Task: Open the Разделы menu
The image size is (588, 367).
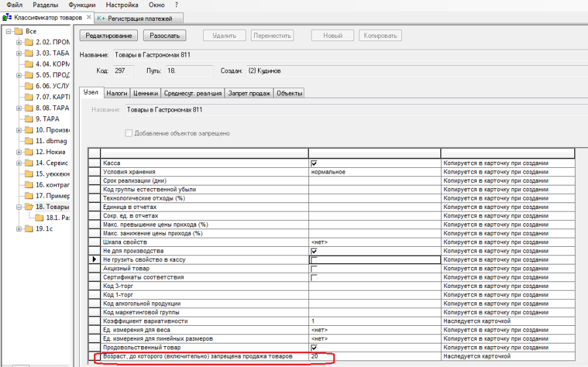Action: [x=45, y=5]
